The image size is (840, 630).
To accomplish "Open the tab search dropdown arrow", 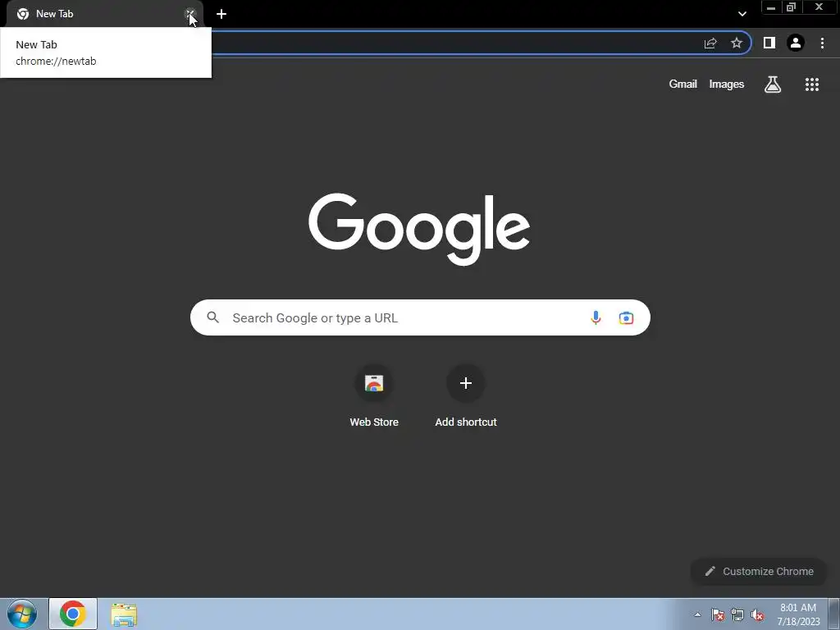I will (x=742, y=14).
